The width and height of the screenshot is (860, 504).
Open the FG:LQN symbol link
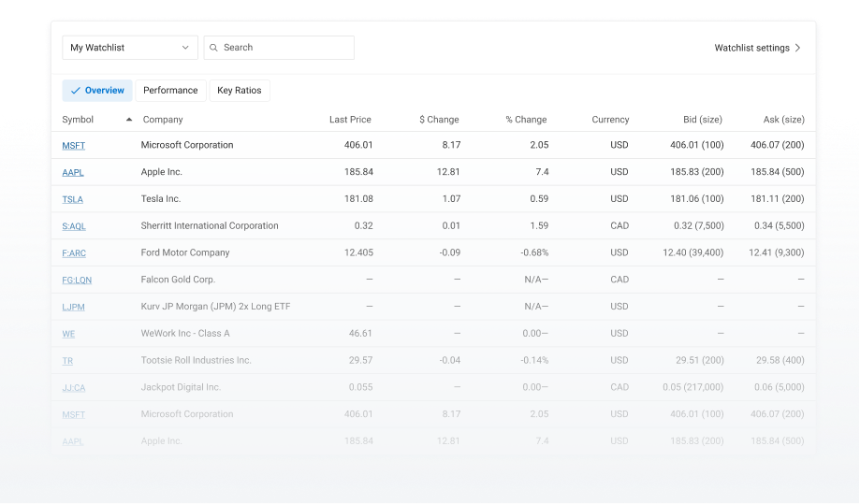tap(77, 280)
